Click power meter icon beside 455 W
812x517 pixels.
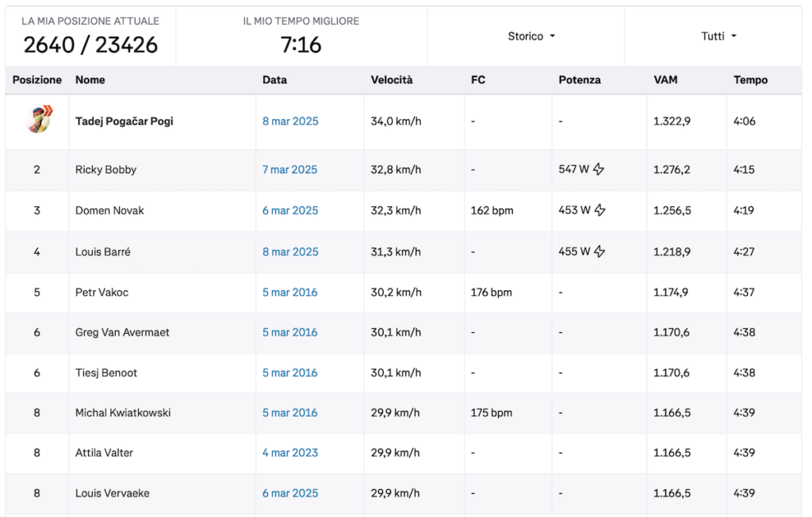599,251
